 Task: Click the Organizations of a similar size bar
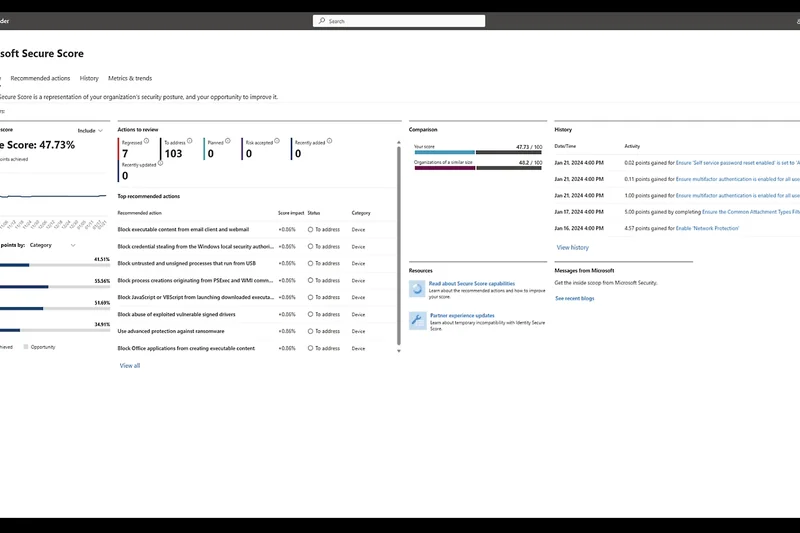point(478,168)
